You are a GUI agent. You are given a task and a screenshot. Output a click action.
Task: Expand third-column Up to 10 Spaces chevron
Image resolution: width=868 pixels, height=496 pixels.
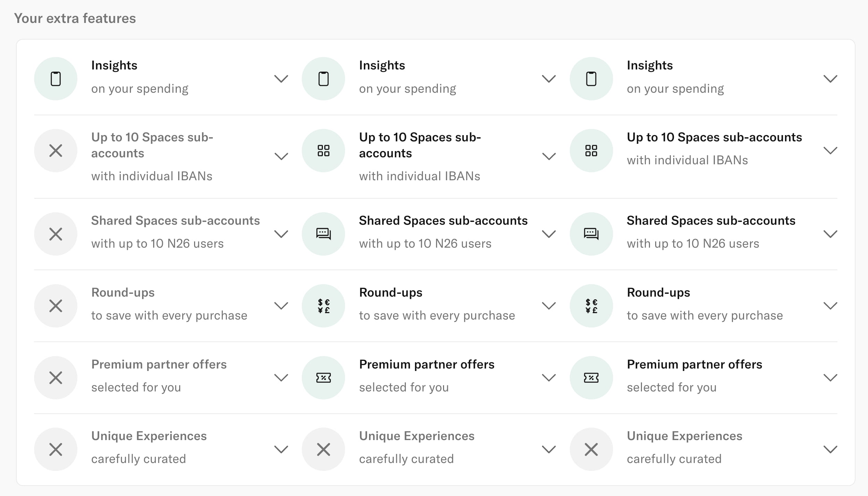830,151
